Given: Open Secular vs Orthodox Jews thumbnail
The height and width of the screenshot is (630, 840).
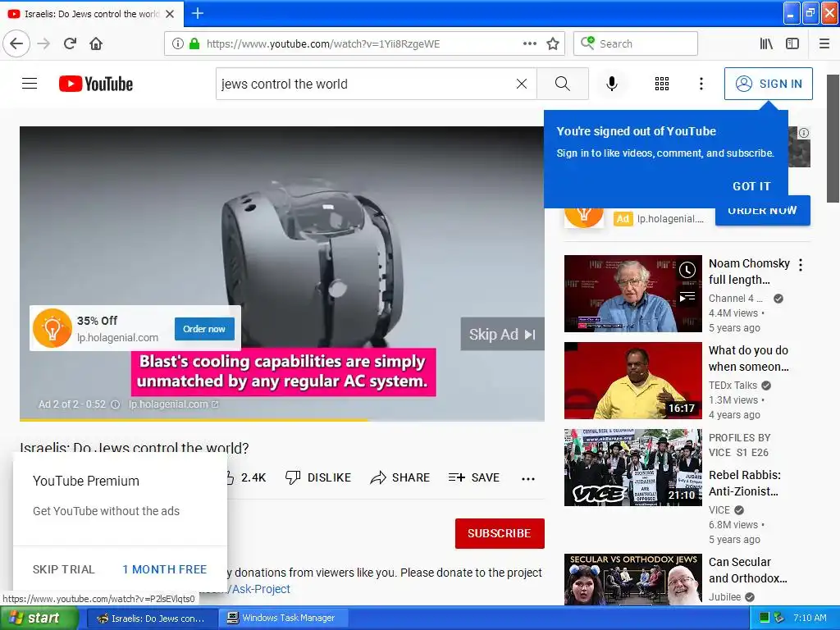Looking at the screenshot, I should (x=632, y=580).
